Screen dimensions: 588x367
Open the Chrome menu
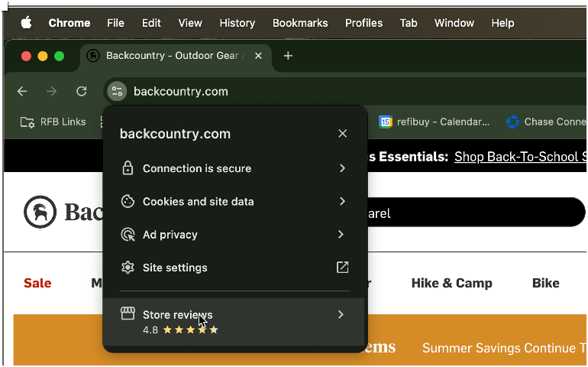[69, 23]
